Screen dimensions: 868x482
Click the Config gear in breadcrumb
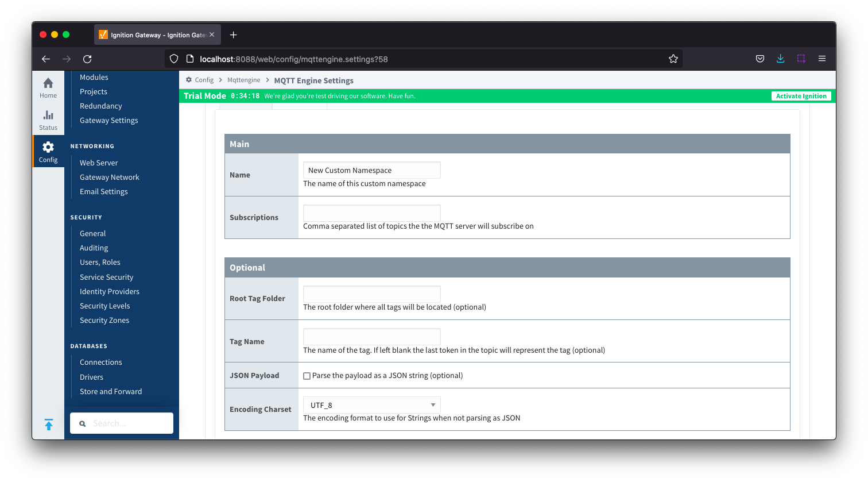click(x=189, y=80)
